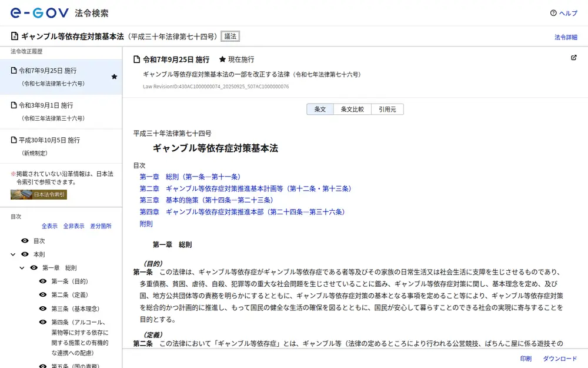The height and width of the screenshot is (368, 588).
Task: Click the help question mark icon
Action: click(x=553, y=13)
